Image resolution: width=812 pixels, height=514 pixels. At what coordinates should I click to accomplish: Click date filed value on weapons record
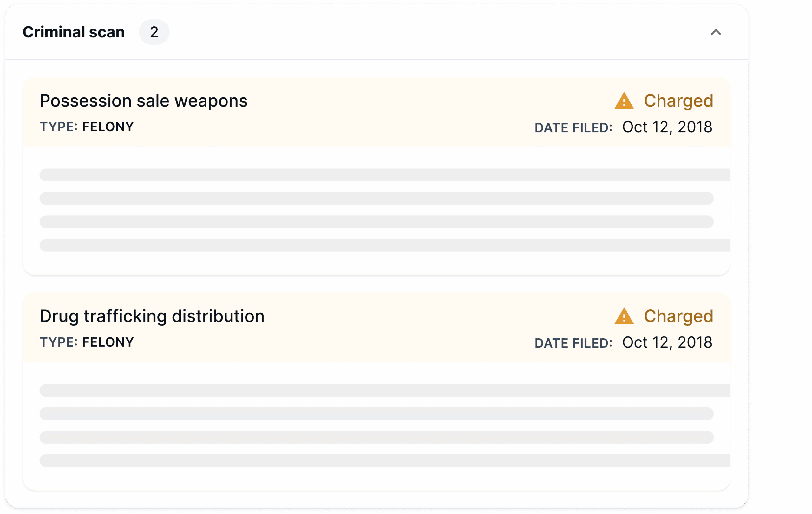[667, 127]
